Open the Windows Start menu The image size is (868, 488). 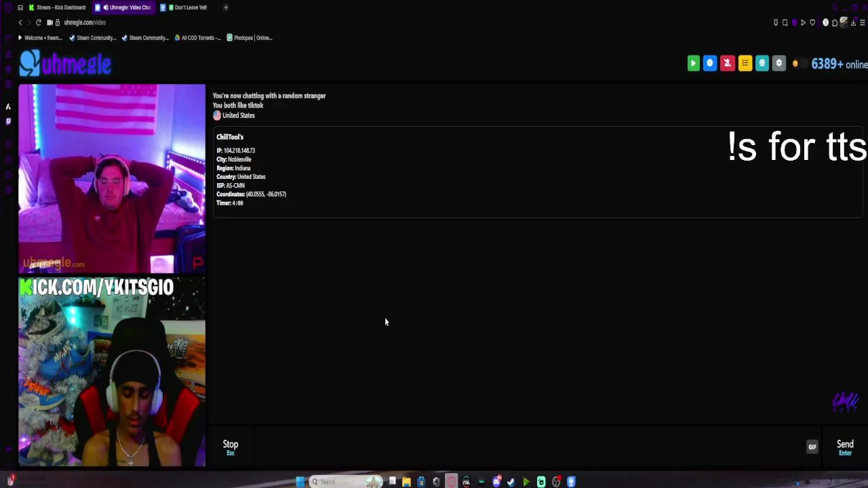[300, 482]
